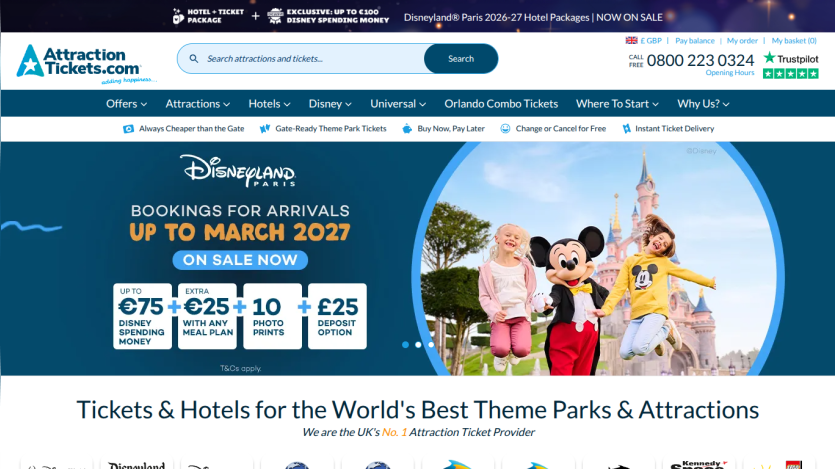Call the 0800 223 0324 number
The image size is (835, 469).
700,60
